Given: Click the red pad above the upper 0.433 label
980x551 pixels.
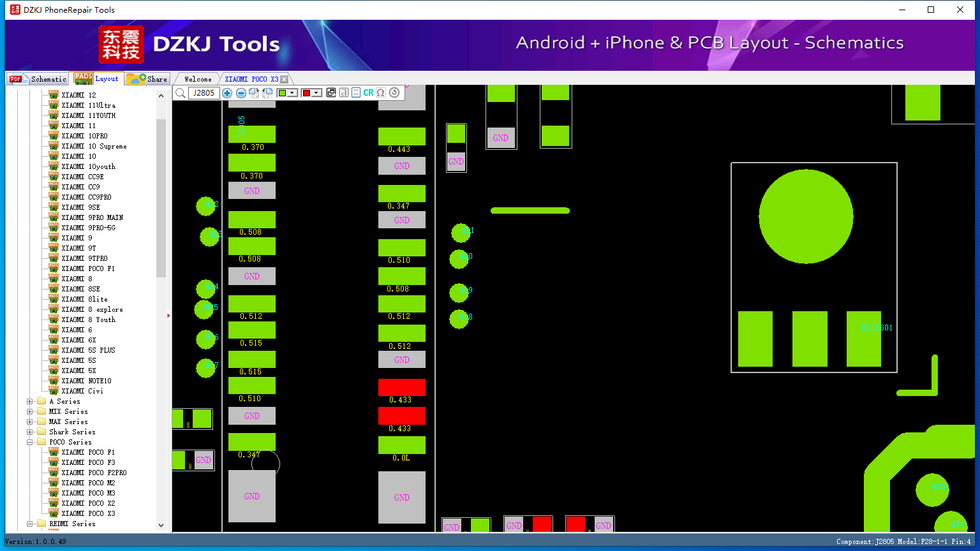Looking at the screenshot, I should pos(402,387).
